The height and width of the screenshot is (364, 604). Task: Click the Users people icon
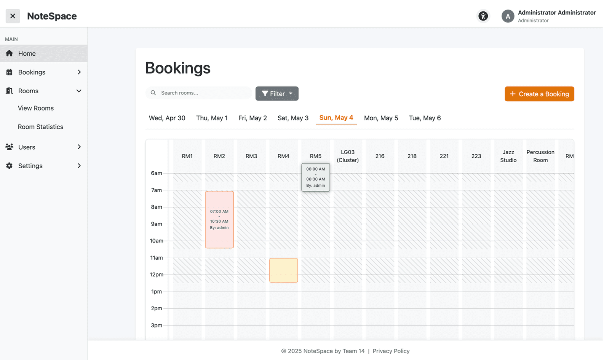tap(10, 147)
